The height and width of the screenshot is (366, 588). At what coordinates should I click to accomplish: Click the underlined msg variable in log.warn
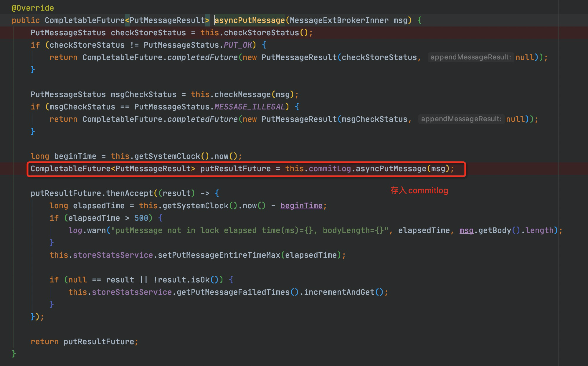point(466,230)
